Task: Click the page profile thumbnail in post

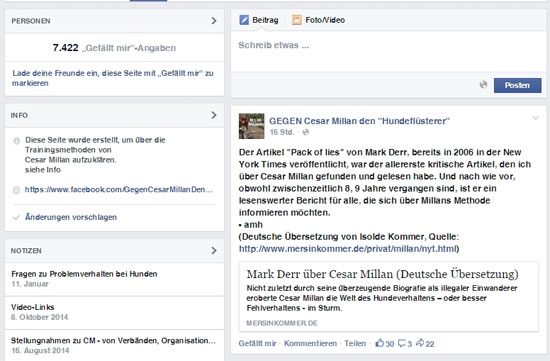Action: coord(251,126)
